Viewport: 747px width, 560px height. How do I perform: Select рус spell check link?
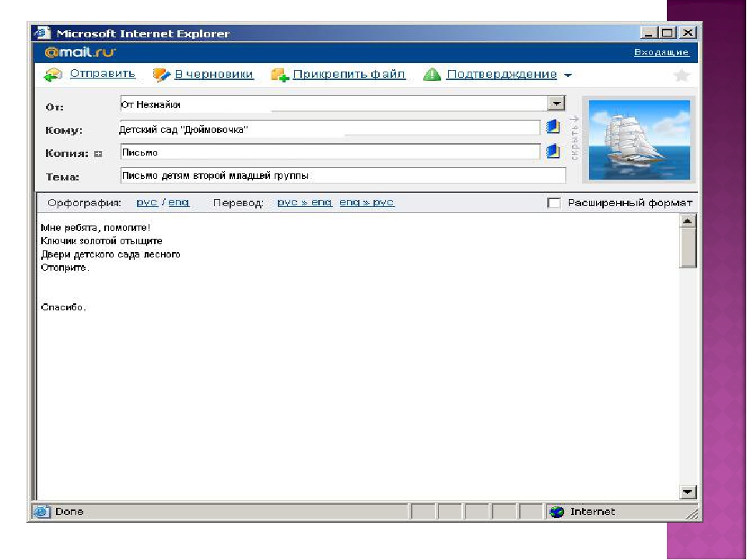[x=147, y=202]
